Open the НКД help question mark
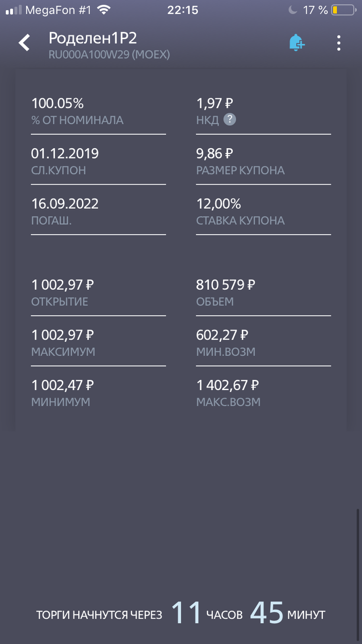The width and height of the screenshot is (362, 644). (x=230, y=120)
